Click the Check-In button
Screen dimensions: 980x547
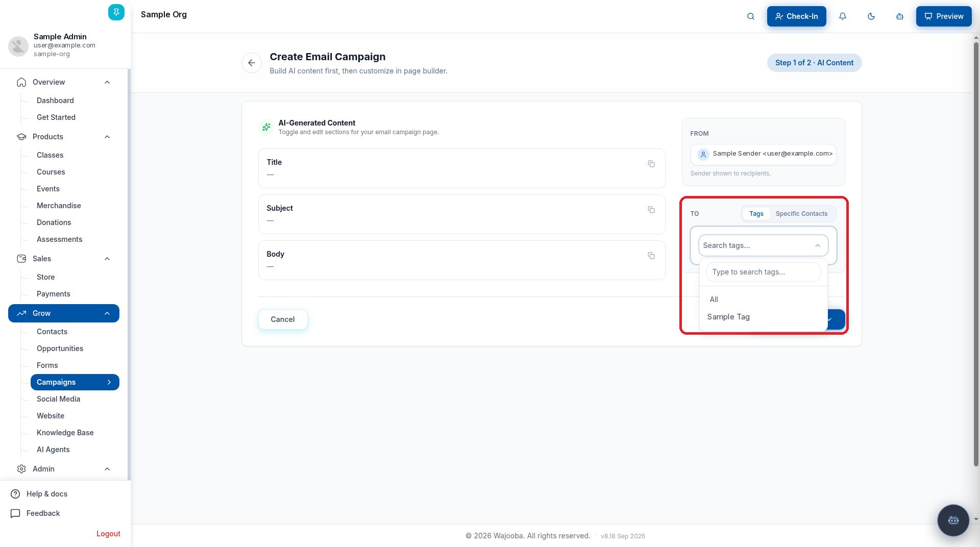click(x=797, y=16)
